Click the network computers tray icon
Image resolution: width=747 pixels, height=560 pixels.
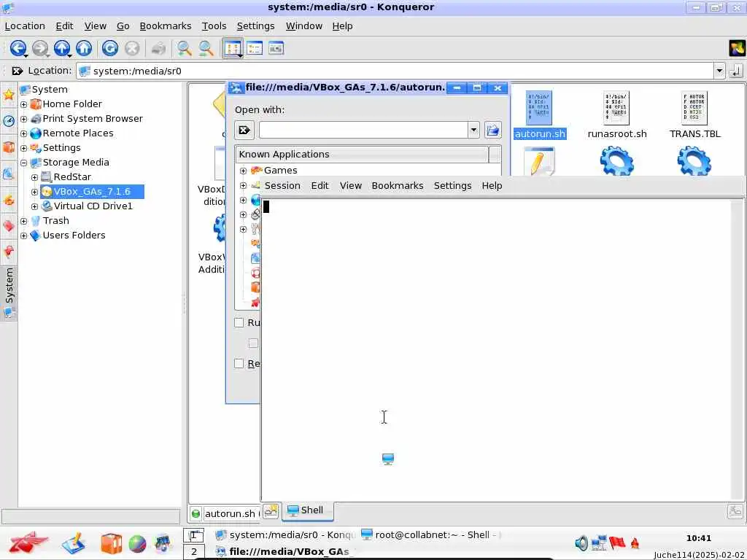[x=599, y=542]
